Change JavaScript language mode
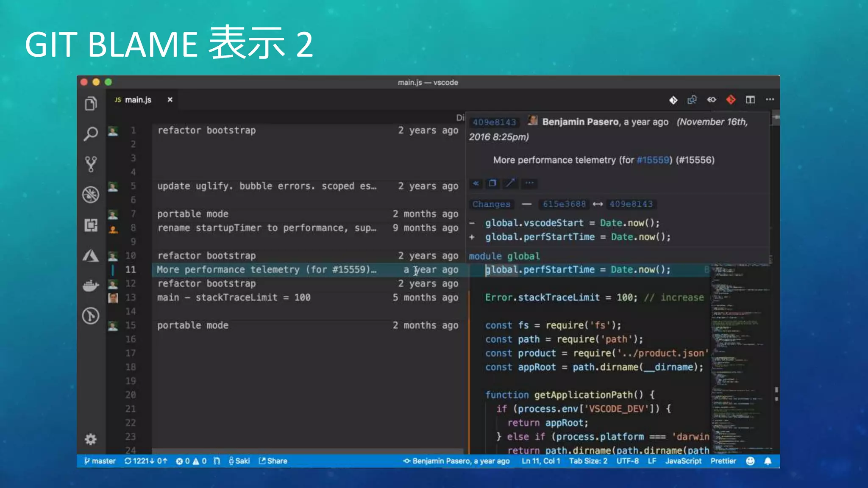868x488 pixels. 683,461
